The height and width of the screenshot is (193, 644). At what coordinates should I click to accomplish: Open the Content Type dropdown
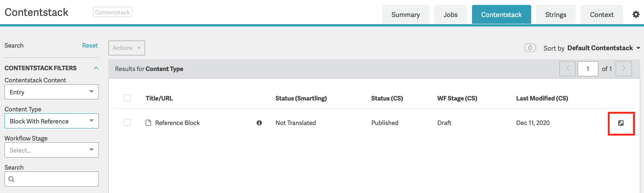coord(51,121)
